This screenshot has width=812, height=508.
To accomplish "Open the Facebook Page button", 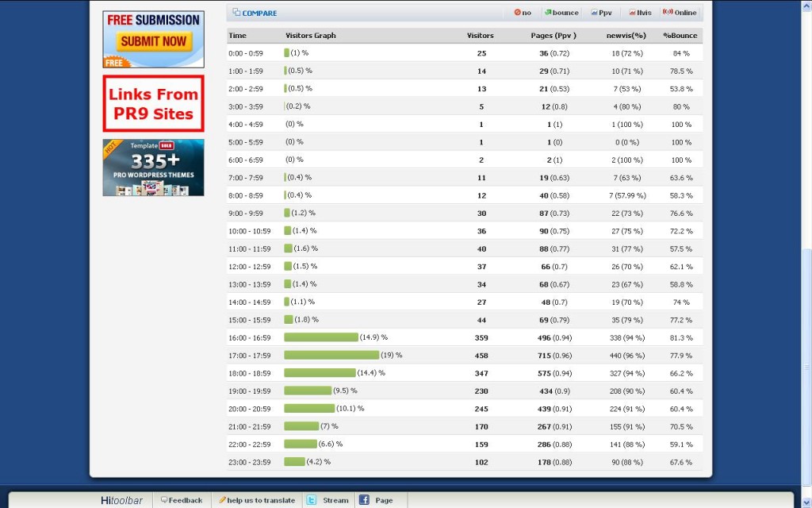I will click(x=377, y=500).
